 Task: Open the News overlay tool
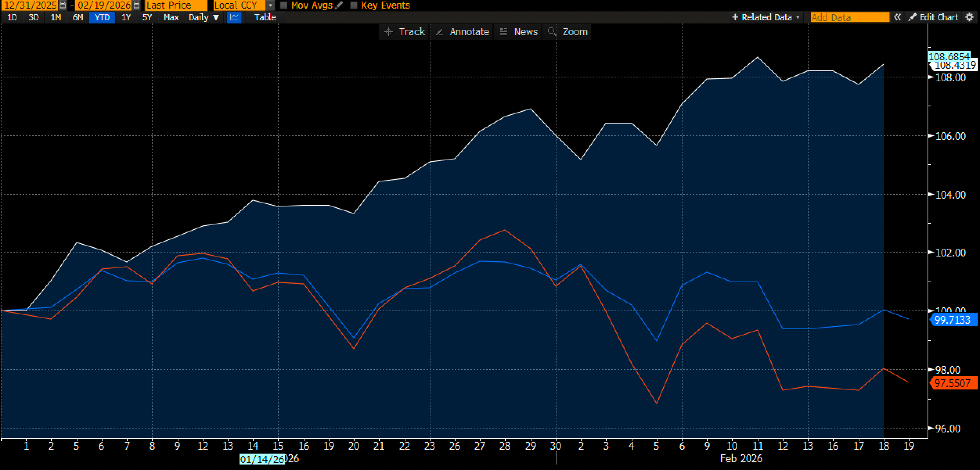click(x=519, y=32)
